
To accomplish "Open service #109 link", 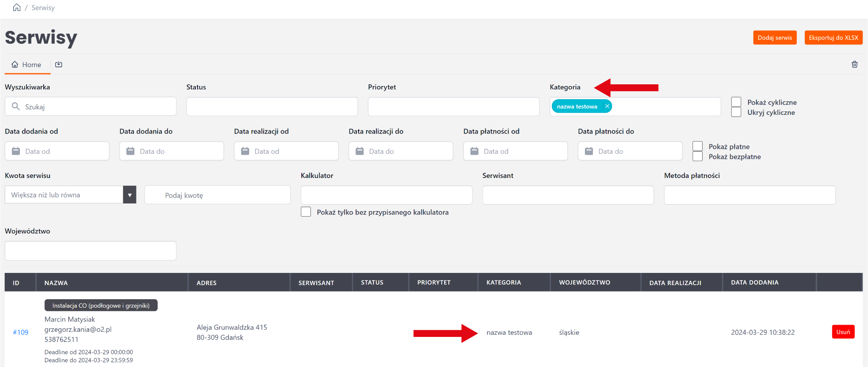I will click(x=20, y=332).
